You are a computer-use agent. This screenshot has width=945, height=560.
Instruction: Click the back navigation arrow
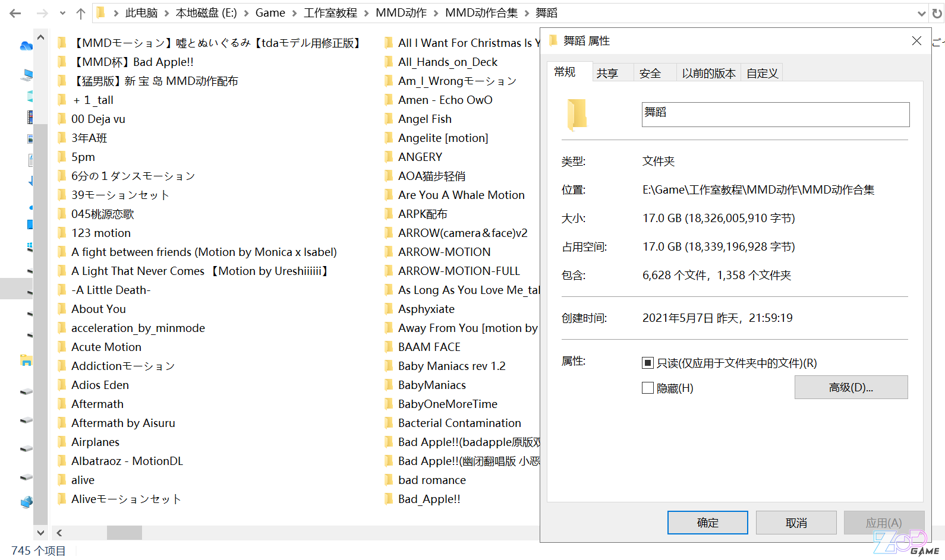pyautogui.click(x=15, y=13)
